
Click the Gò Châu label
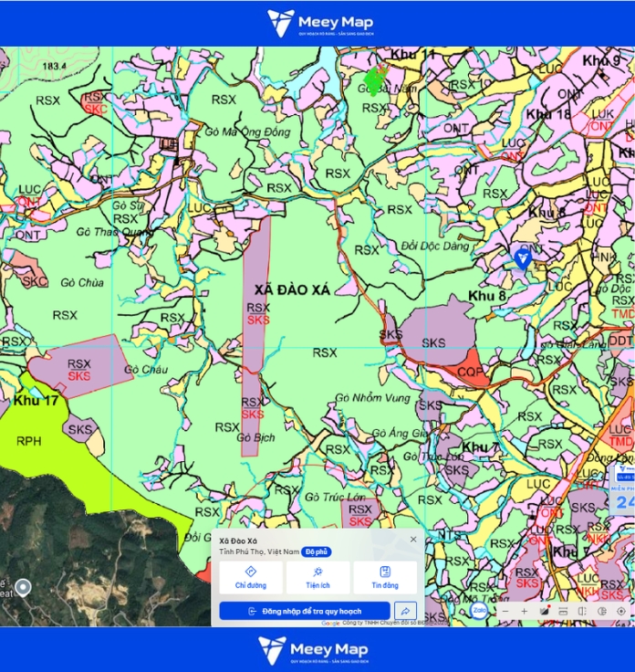pos(146,370)
